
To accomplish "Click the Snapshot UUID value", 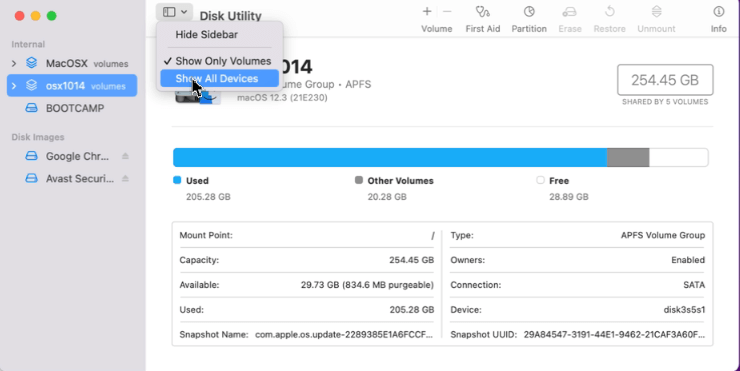I will pos(614,335).
